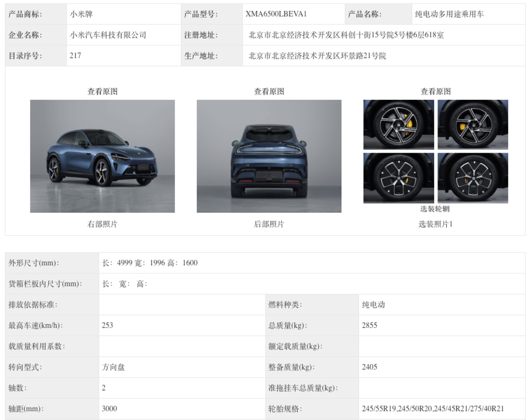Click company name 小米汽车科技有限公司
The height and width of the screenshot is (420, 529).
108,35
